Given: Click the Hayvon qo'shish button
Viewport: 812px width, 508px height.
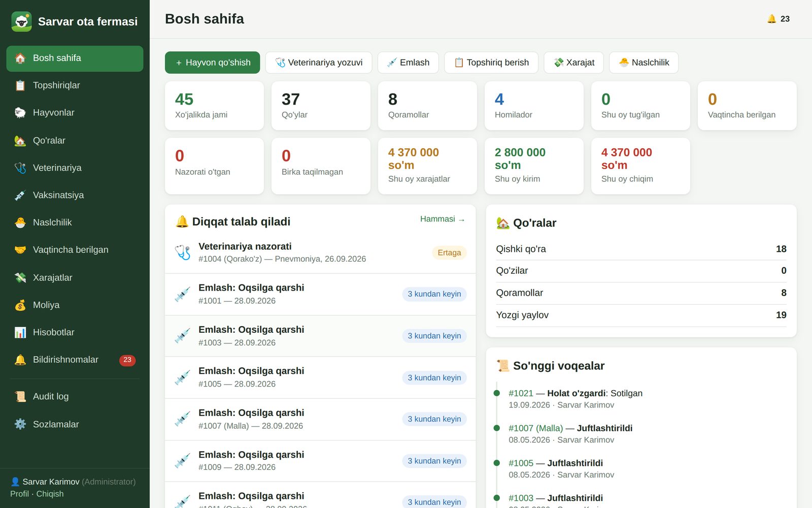Looking at the screenshot, I should pyautogui.click(x=212, y=62).
